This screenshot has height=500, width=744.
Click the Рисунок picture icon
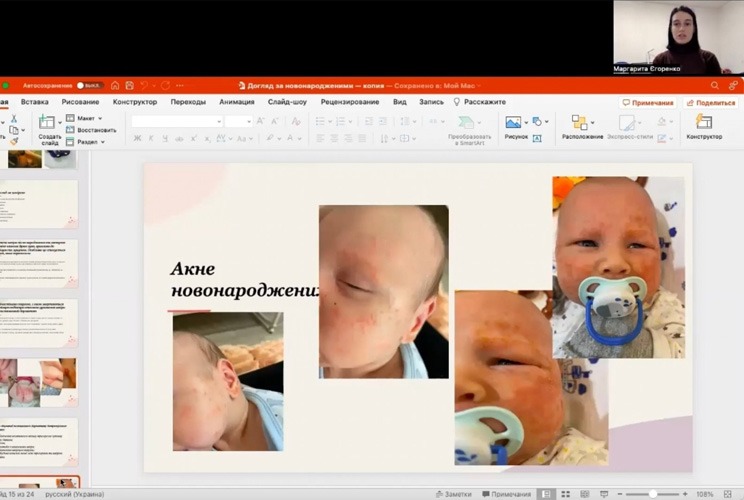[x=514, y=123]
